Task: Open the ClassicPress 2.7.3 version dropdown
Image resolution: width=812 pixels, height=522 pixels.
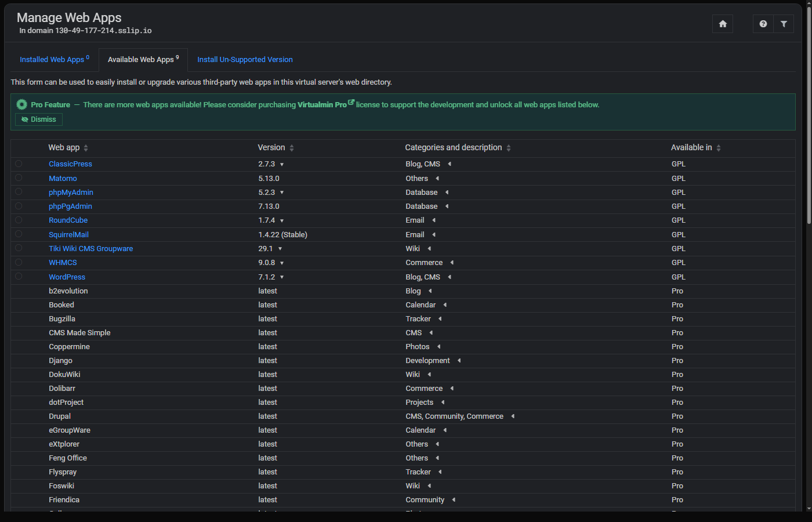Action: tap(282, 165)
